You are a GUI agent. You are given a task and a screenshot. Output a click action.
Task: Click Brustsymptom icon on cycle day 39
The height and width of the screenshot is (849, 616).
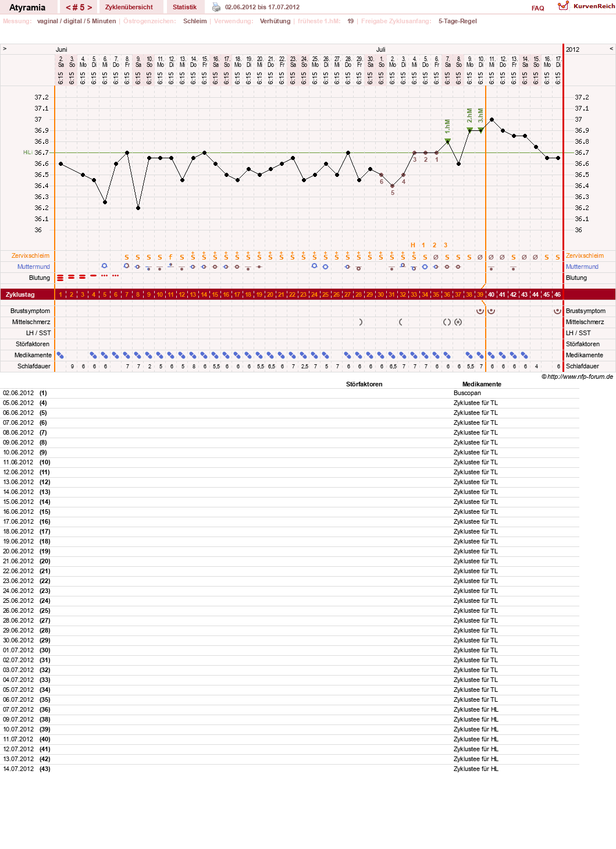point(480,311)
